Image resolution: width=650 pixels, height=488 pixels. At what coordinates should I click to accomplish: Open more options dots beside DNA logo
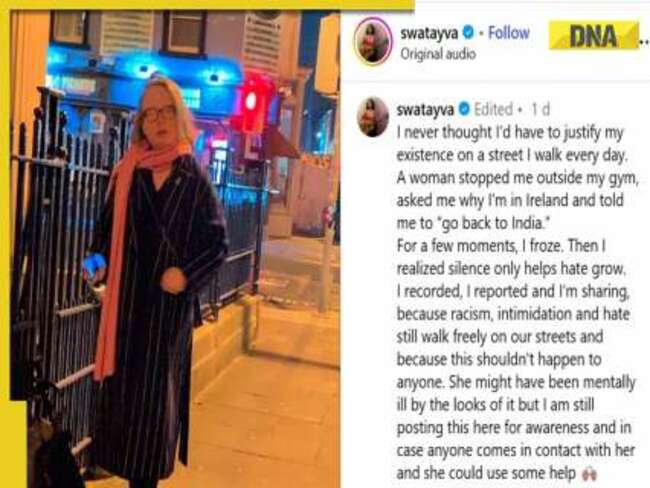(x=644, y=42)
